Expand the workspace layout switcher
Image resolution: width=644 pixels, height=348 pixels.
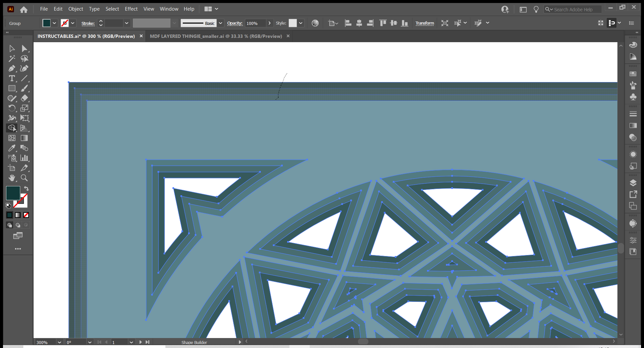pyautogui.click(x=211, y=9)
